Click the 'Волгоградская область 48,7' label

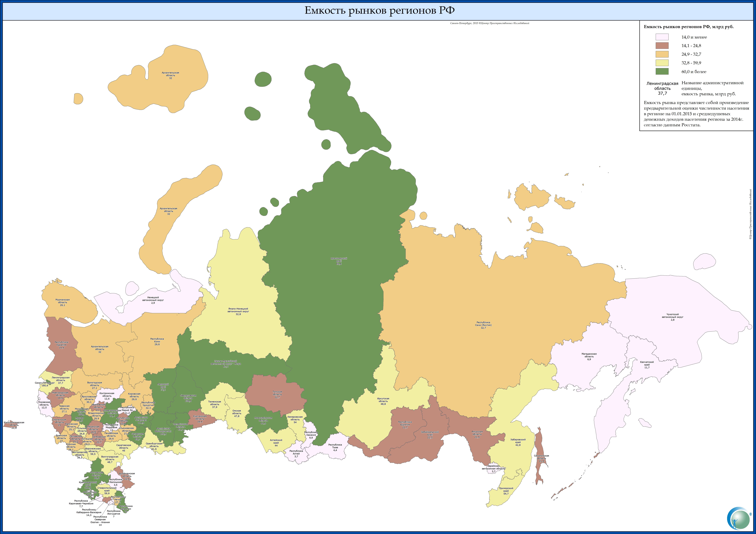110,459
